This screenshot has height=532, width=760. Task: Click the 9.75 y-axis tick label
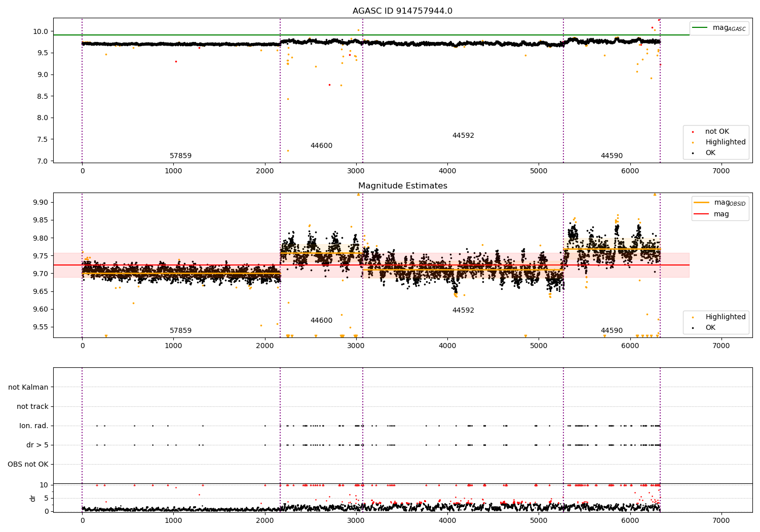[41, 256]
